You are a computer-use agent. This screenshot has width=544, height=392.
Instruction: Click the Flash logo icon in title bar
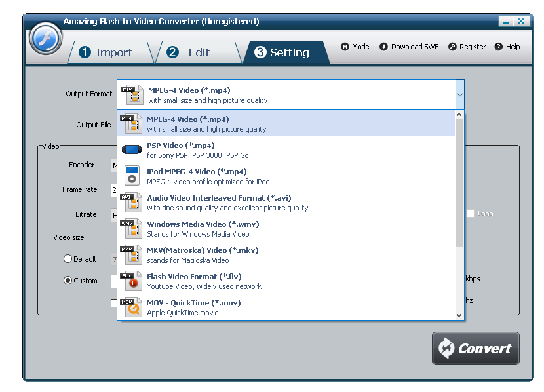coord(45,39)
